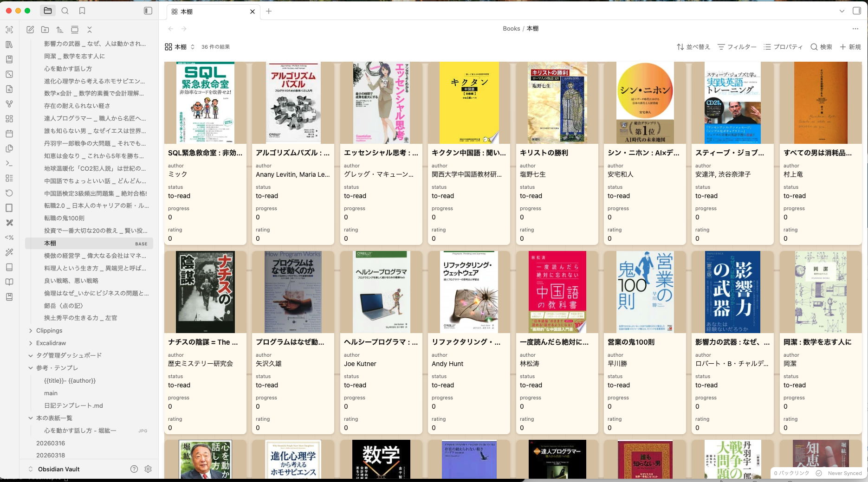868x482 pixels.
Task: Click the four-panel grid ribbon icon
Action: (9, 119)
